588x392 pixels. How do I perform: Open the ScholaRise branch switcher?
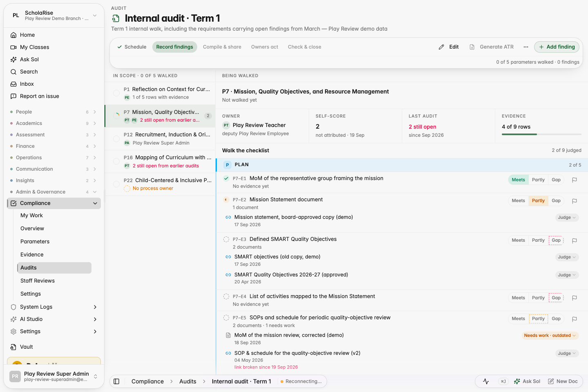coord(54,16)
